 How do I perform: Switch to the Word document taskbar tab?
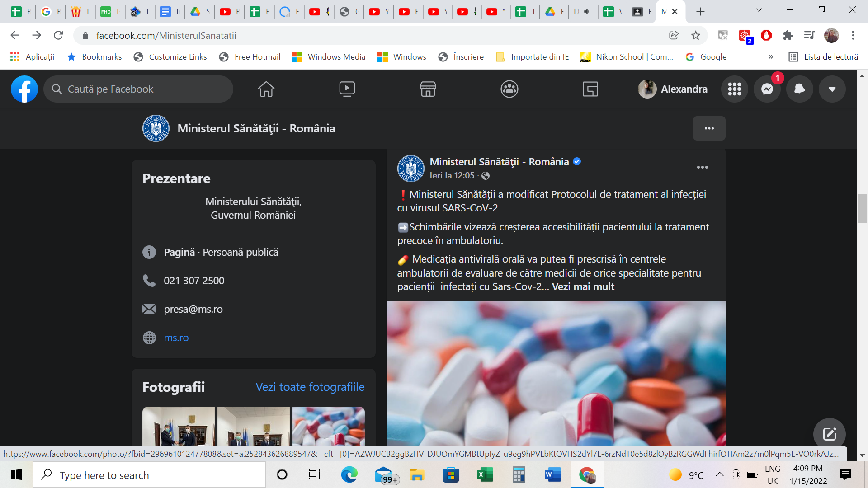[x=552, y=475]
